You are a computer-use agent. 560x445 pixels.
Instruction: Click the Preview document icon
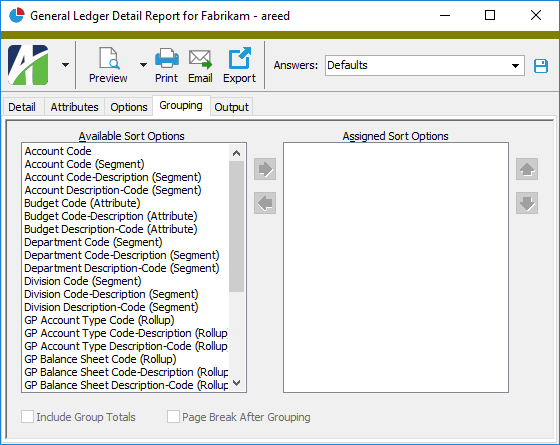pyautogui.click(x=109, y=58)
